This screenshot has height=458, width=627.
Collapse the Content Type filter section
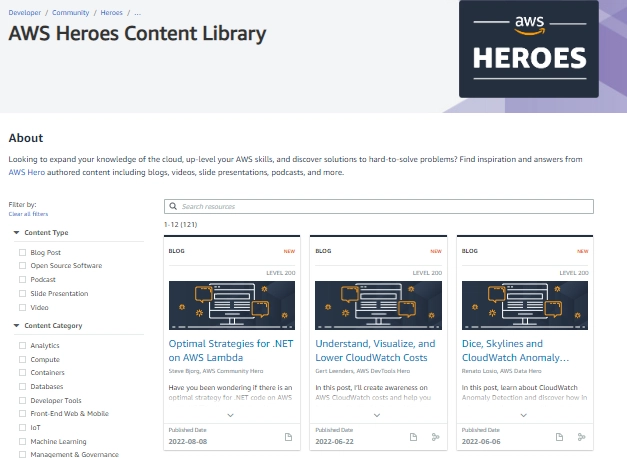tap(16, 232)
